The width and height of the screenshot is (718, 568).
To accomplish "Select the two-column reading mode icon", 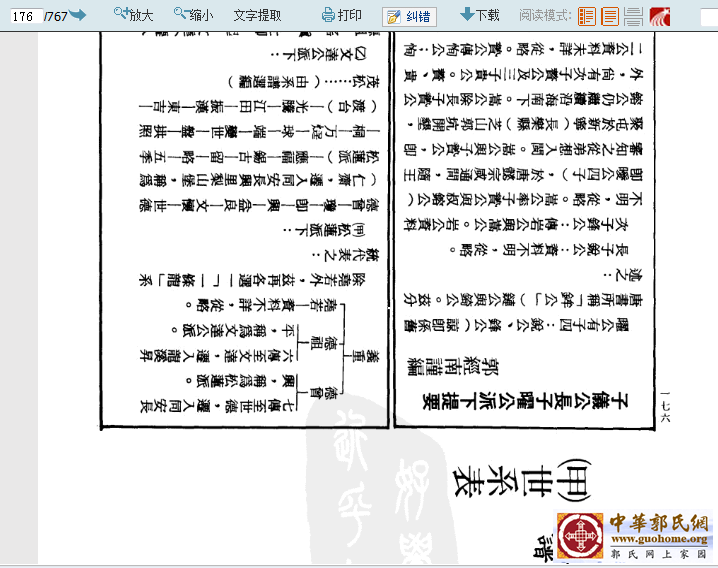I will pos(587,16).
